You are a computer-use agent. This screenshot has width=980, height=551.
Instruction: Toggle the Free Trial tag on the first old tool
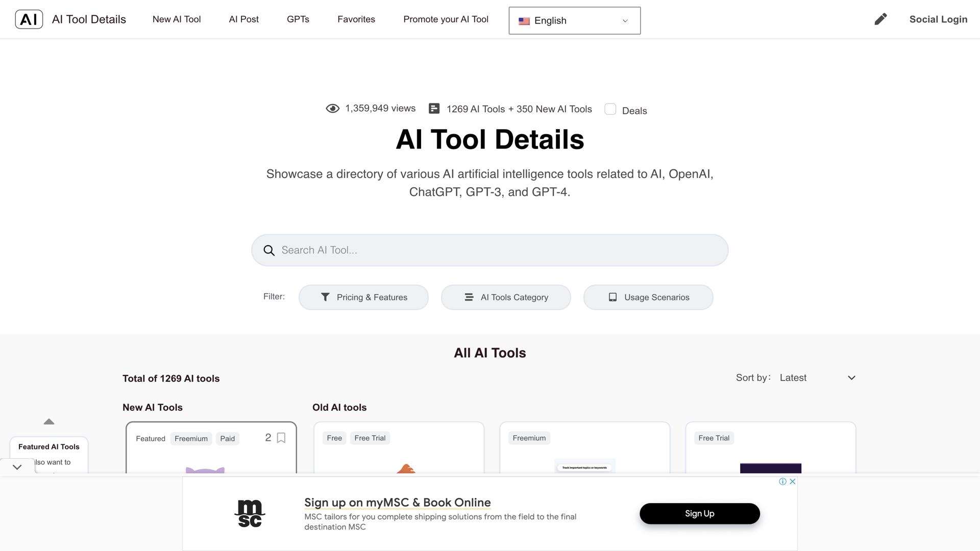tap(370, 438)
